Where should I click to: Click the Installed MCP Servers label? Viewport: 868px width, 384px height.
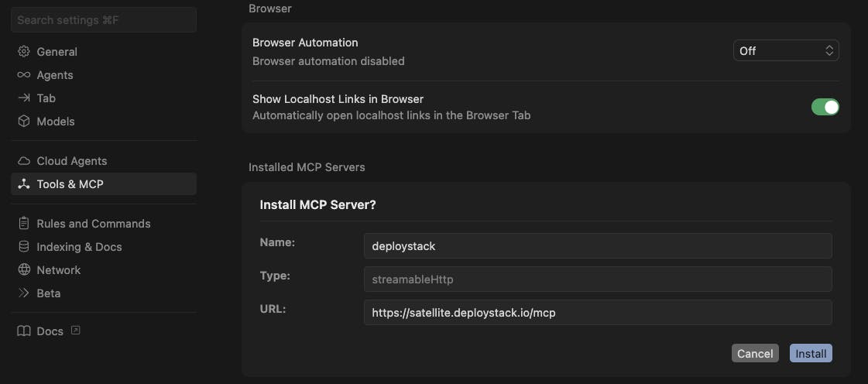pos(307,167)
